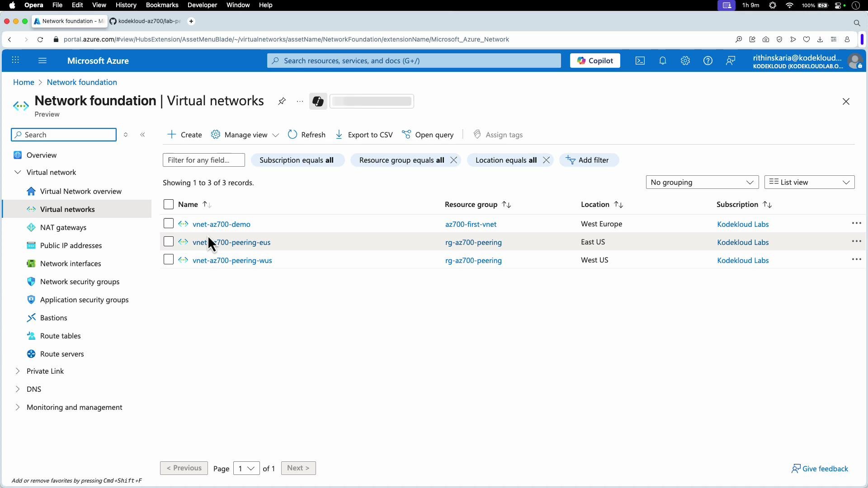This screenshot has width=868, height=488.
Task: Collapse the Virtual network tree section
Action: pos(18,172)
